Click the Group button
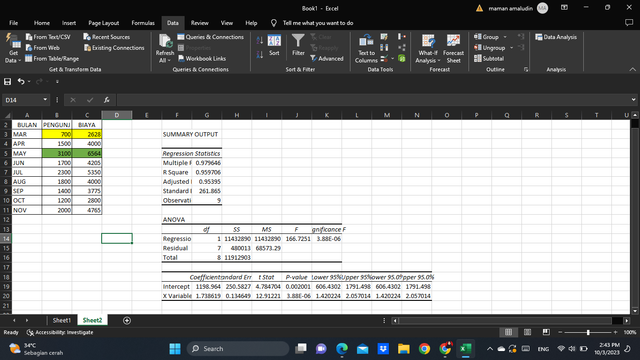The height and width of the screenshot is (360, 640). [487, 37]
